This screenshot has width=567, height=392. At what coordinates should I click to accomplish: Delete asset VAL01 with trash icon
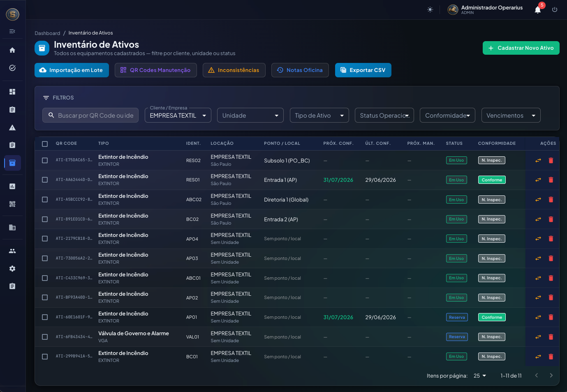[x=551, y=337]
